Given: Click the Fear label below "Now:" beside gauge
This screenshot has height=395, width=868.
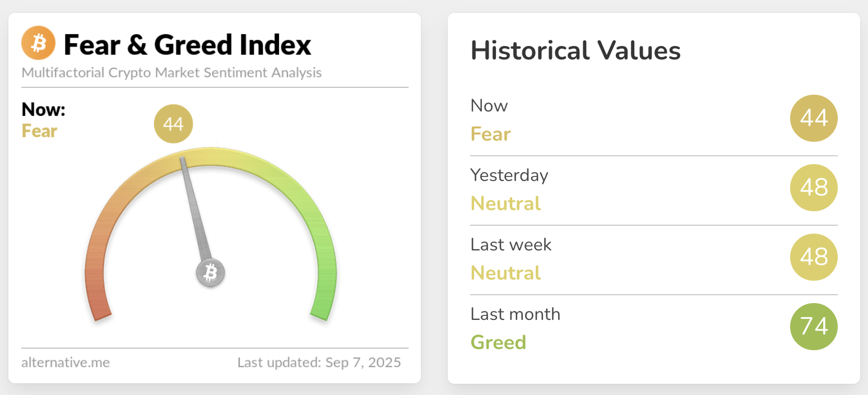Looking at the screenshot, I should click(39, 131).
